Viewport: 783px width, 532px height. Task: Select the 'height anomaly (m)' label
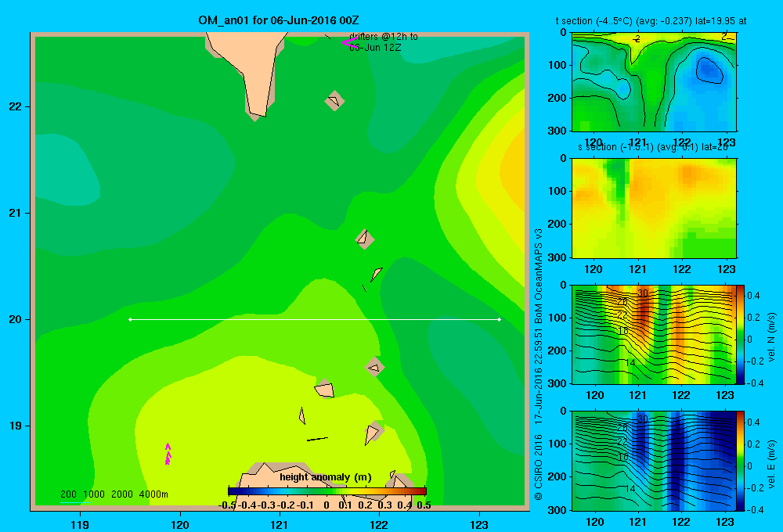[326, 477]
